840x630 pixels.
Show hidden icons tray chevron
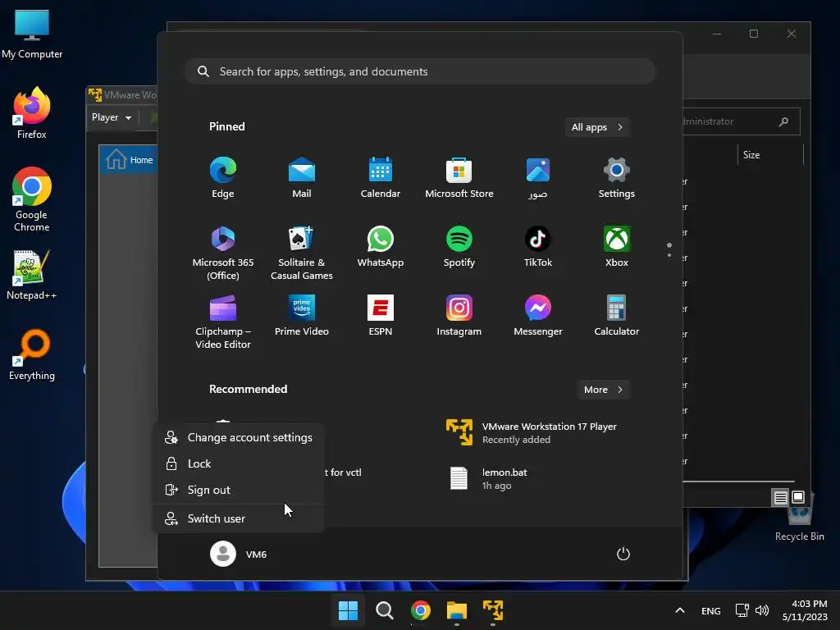(680, 610)
